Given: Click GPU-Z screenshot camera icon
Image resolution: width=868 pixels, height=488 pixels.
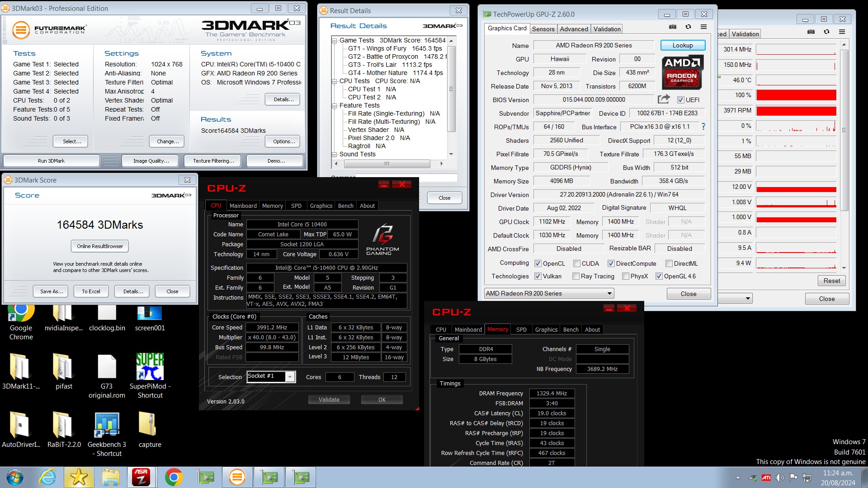Looking at the screenshot, I should point(673,27).
